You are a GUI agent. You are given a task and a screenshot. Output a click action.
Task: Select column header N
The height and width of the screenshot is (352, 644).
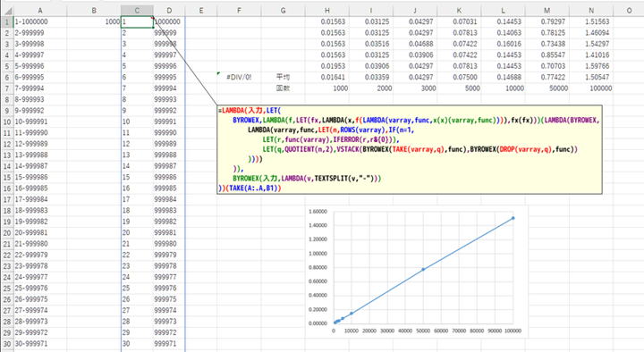[x=591, y=11]
